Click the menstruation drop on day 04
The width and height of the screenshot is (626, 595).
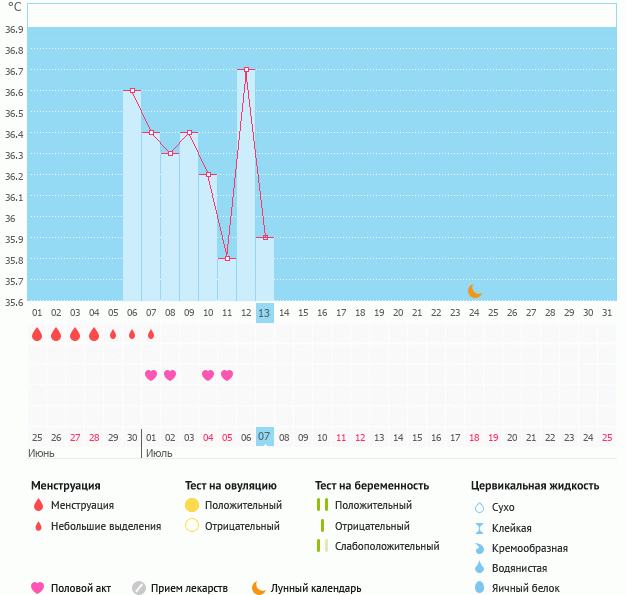(x=94, y=334)
